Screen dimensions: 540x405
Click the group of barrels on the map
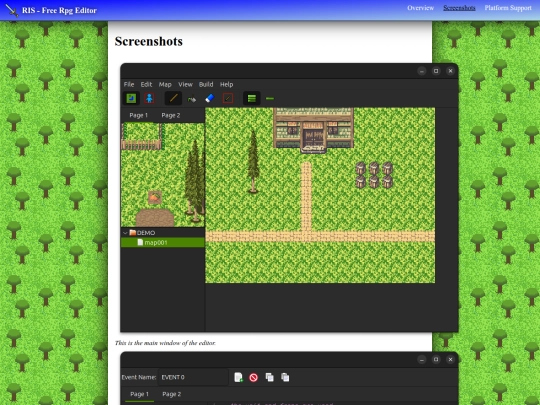[374, 175]
